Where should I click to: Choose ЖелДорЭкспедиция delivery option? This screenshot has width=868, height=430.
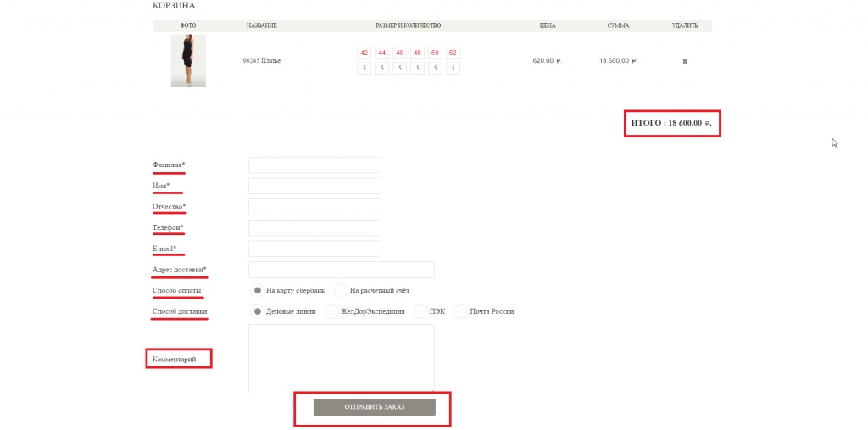332,311
